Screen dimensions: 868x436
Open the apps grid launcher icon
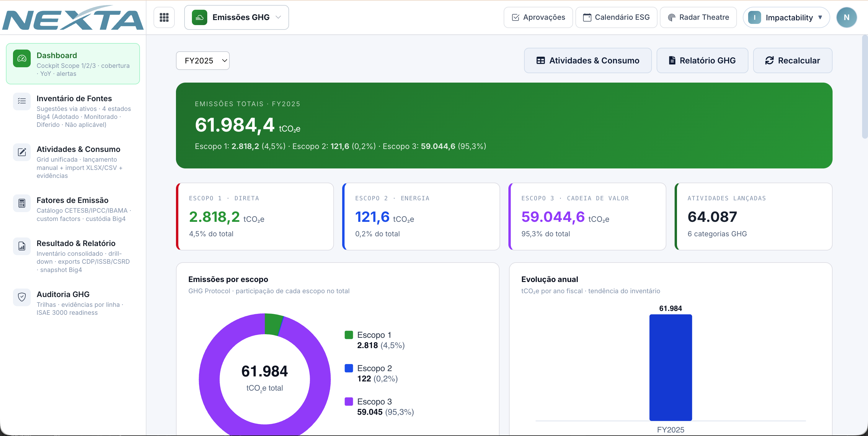click(x=164, y=17)
